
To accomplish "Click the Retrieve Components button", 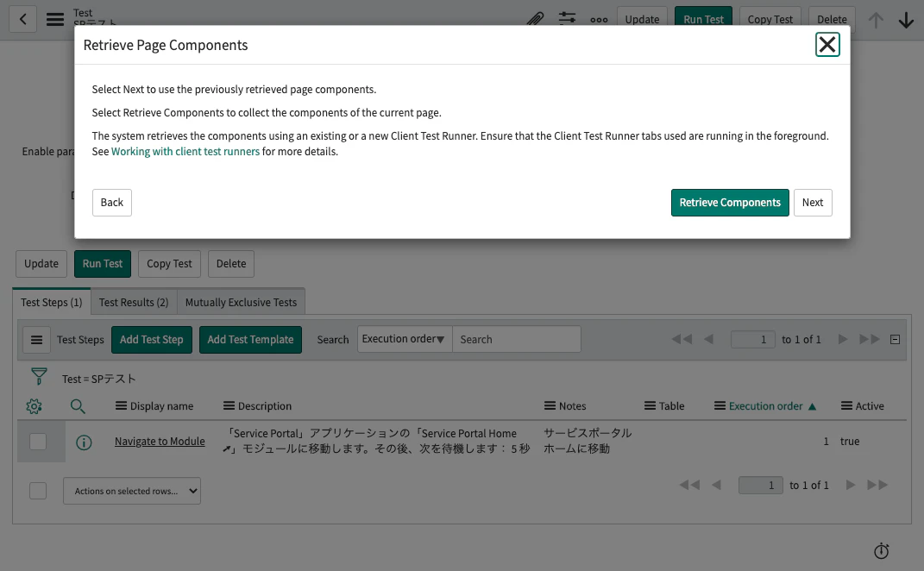I will [x=730, y=202].
